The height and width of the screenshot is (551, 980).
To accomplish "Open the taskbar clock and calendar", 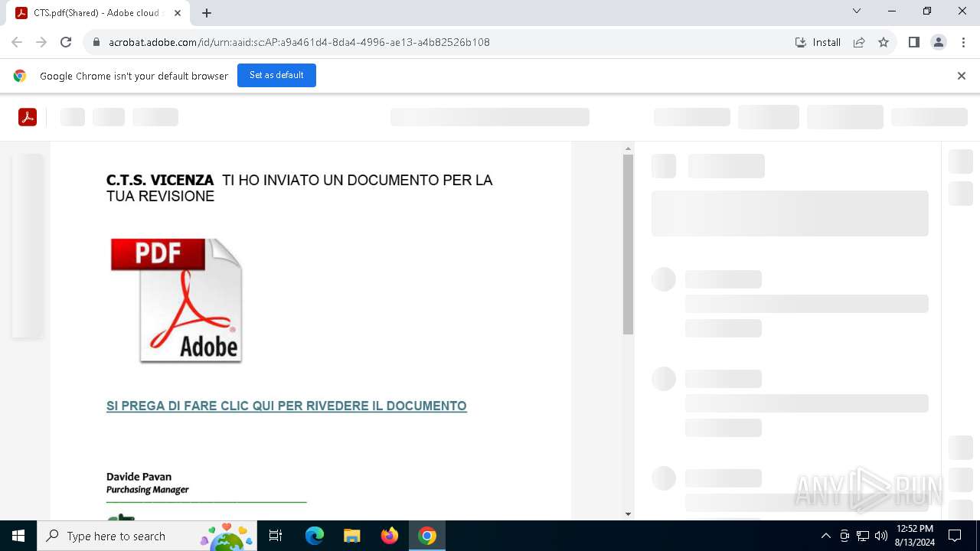I will pyautogui.click(x=914, y=536).
